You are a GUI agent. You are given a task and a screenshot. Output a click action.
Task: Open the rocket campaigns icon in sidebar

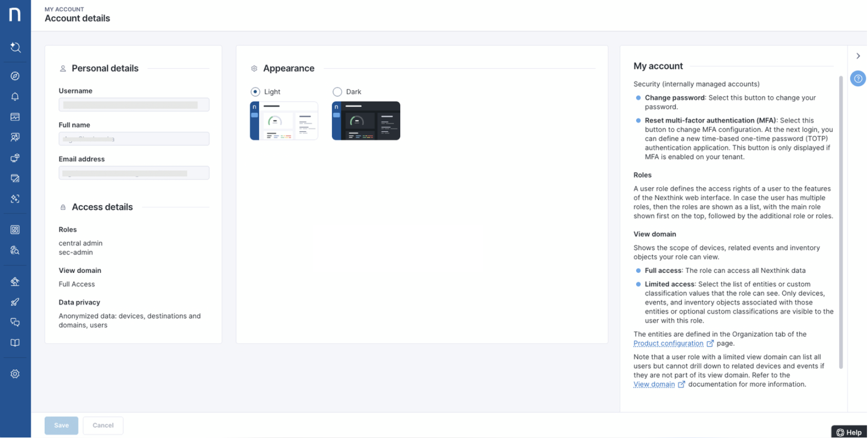click(x=15, y=302)
